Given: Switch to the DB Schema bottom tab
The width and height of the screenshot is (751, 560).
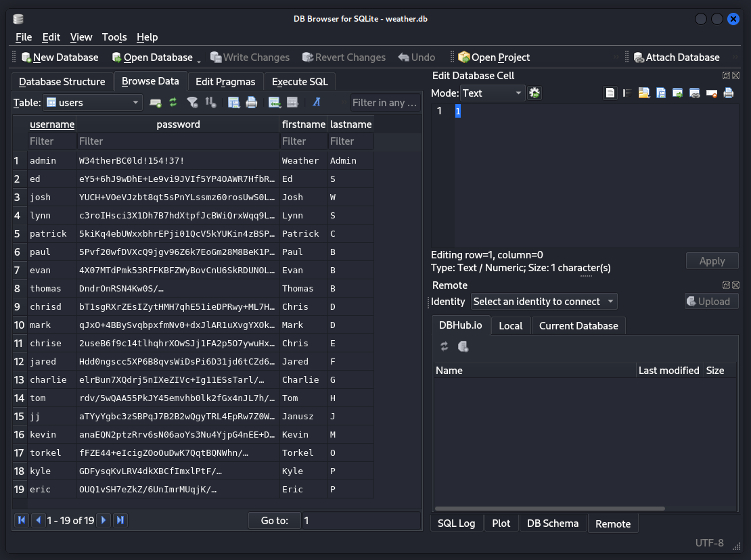Looking at the screenshot, I should tap(552, 523).
